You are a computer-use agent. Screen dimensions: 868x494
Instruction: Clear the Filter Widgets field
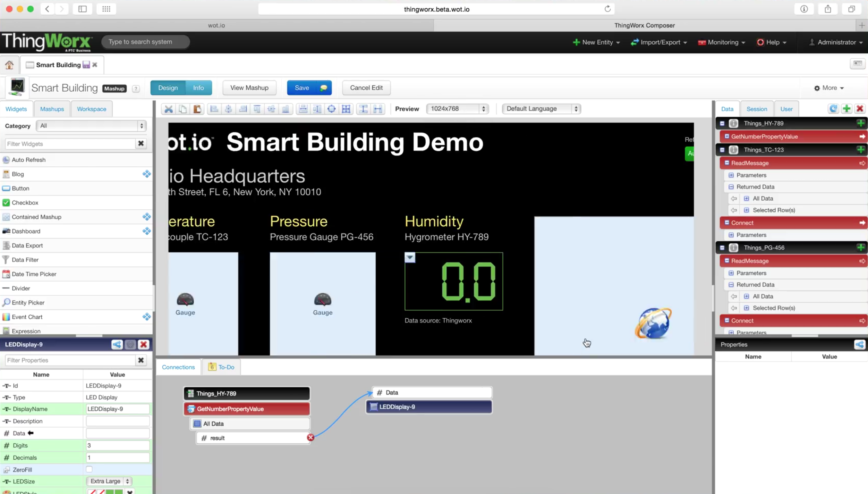point(141,143)
